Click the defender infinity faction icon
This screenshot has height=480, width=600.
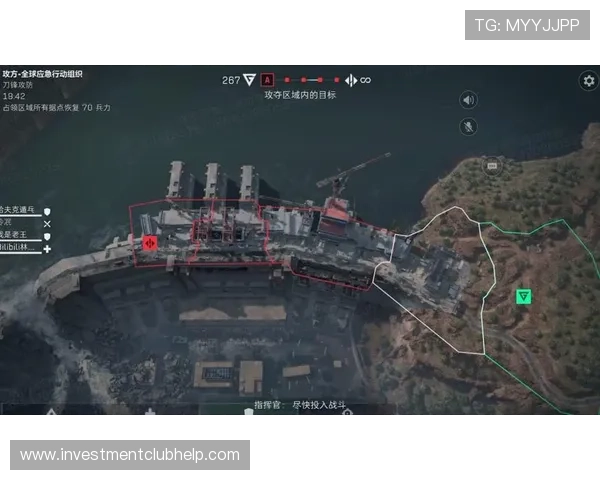coord(365,80)
